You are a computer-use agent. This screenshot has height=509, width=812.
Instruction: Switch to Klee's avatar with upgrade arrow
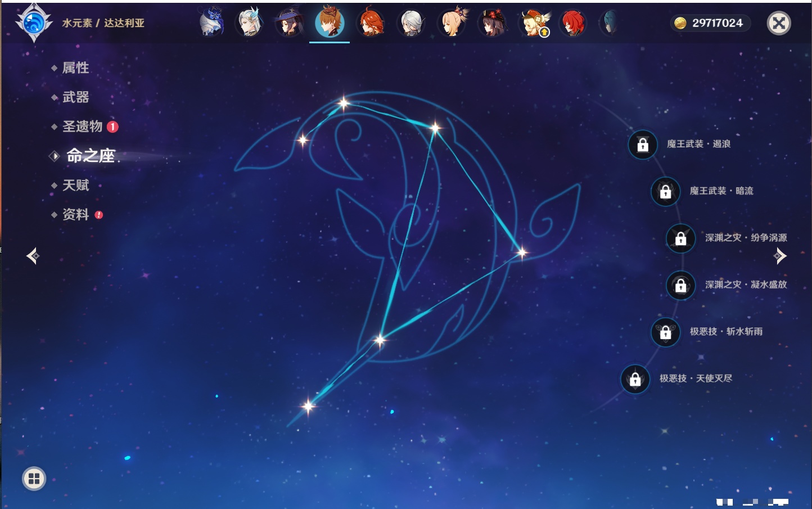click(534, 24)
